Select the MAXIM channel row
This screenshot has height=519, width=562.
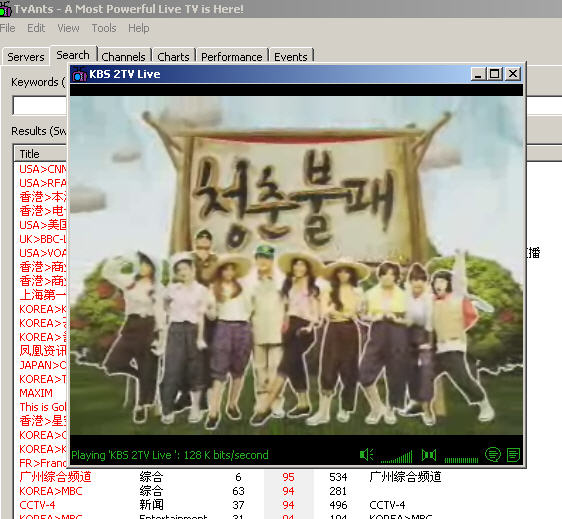point(36,393)
